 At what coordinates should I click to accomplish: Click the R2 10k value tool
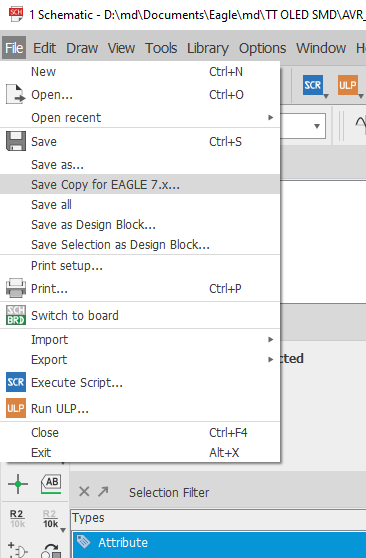point(50,518)
